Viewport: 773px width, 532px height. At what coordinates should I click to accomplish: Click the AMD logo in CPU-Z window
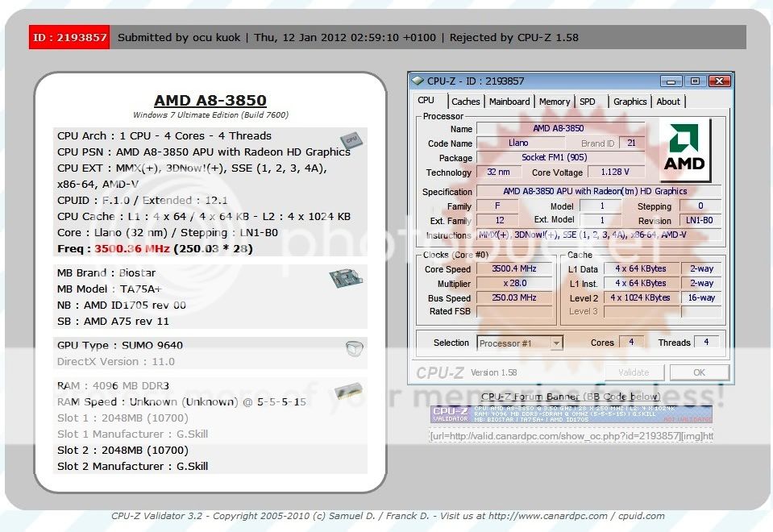tap(685, 150)
